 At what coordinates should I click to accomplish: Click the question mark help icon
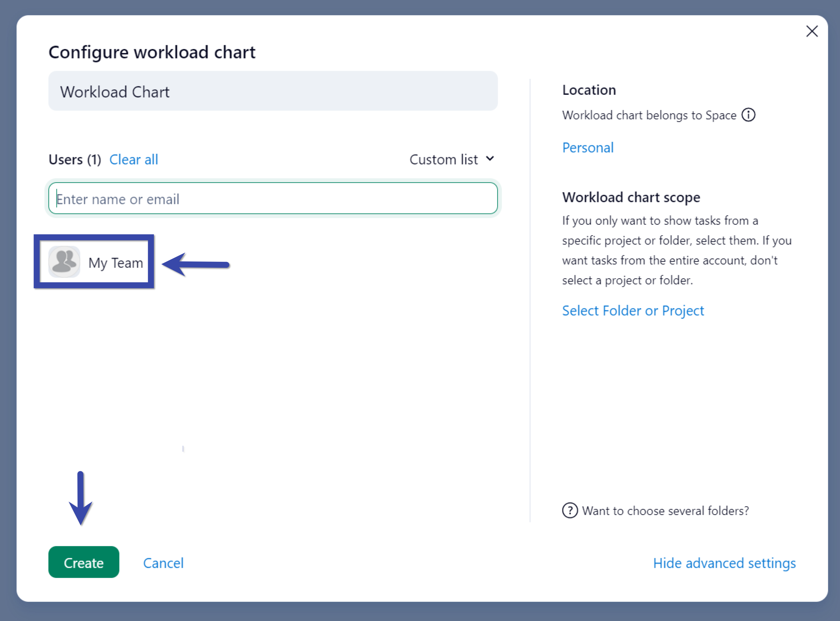click(570, 510)
